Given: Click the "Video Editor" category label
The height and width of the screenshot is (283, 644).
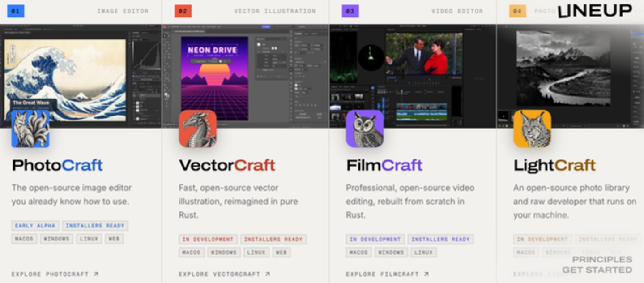Looking at the screenshot, I should pyautogui.click(x=457, y=11).
